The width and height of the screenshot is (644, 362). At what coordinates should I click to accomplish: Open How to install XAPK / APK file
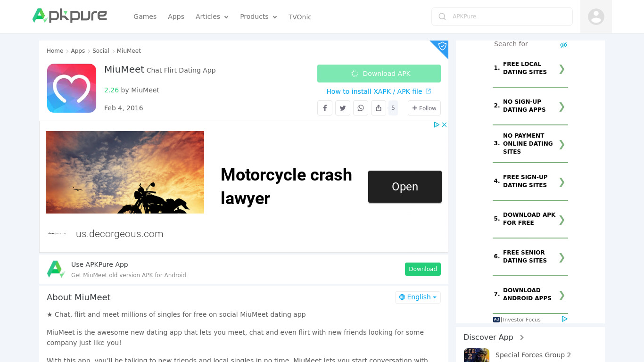(379, 91)
